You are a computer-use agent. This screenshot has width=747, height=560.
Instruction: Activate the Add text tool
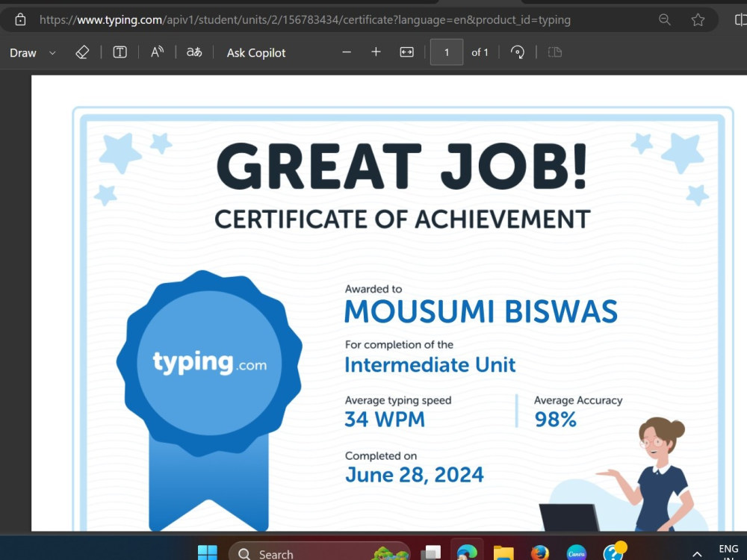(120, 52)
